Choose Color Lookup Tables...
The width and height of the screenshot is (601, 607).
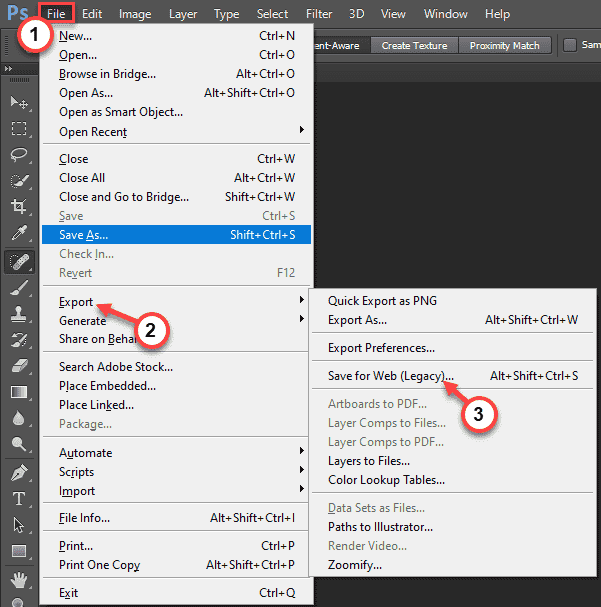pyautogui.click(x=453, y=480)
